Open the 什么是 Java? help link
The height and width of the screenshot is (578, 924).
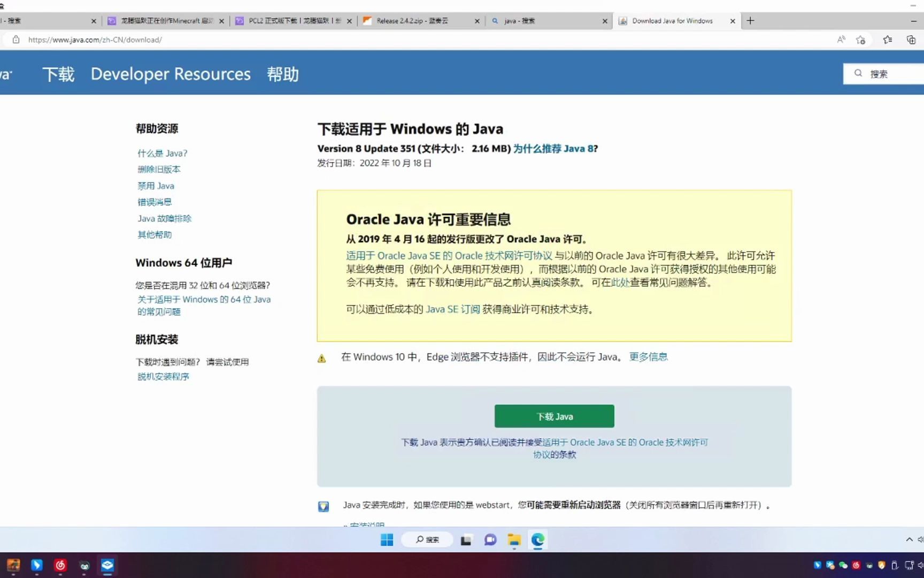click(163, 153)
